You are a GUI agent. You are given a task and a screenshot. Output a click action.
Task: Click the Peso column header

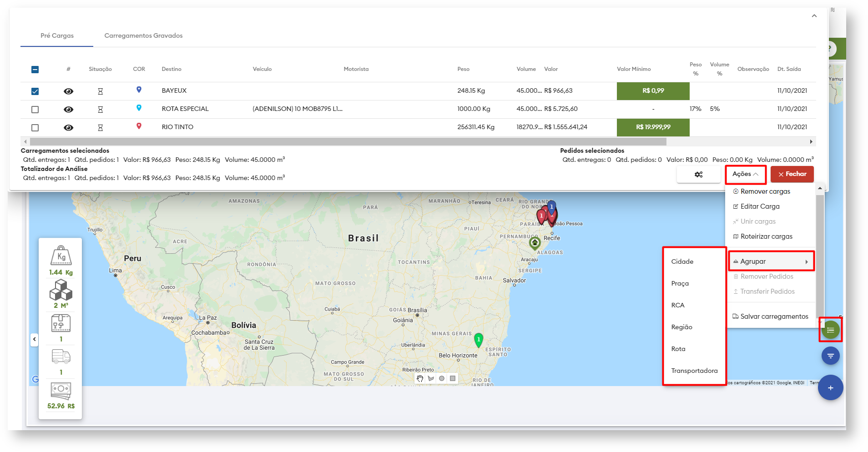click(x=464, y=69)
